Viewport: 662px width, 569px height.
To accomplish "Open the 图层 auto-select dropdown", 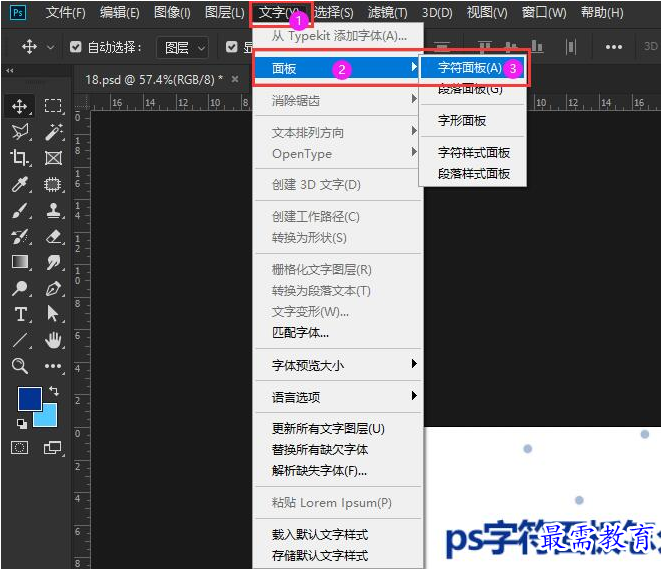I will (182, 47).
